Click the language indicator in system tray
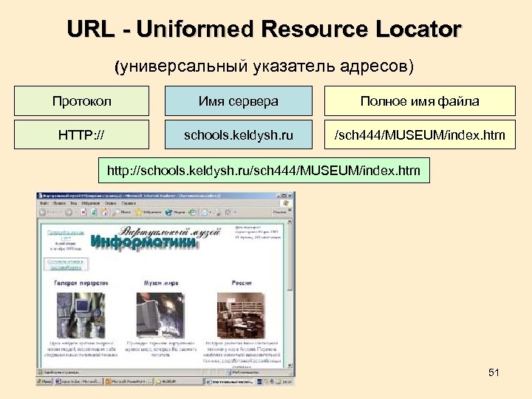 click(259, 381)
